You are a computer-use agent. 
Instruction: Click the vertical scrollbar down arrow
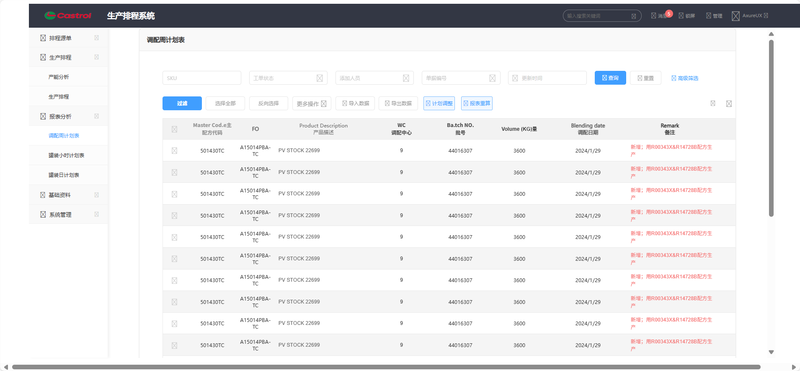click(771, 352)
